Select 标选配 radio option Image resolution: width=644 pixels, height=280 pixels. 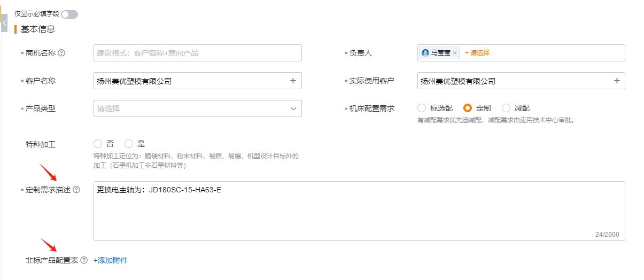pos(422,108)
